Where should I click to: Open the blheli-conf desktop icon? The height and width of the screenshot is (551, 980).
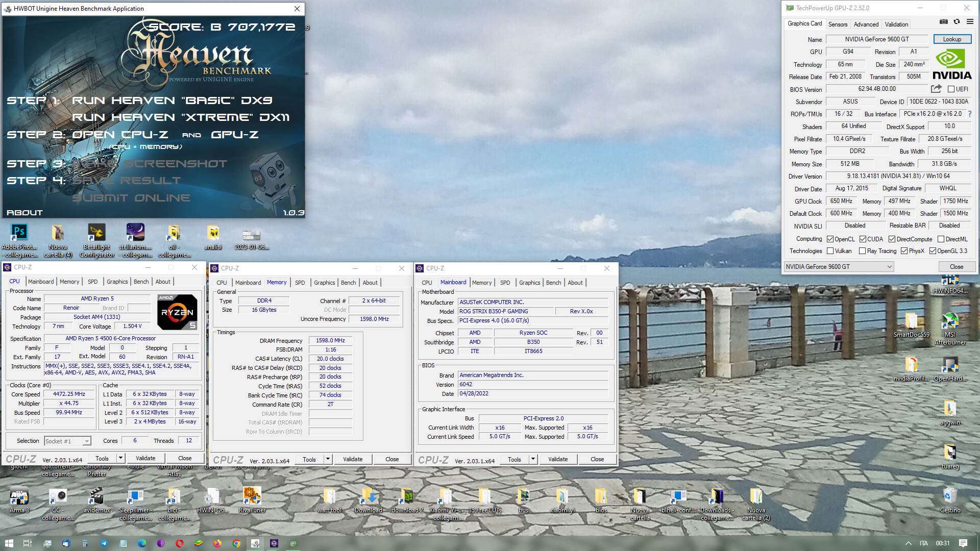(x=678, y=500)
